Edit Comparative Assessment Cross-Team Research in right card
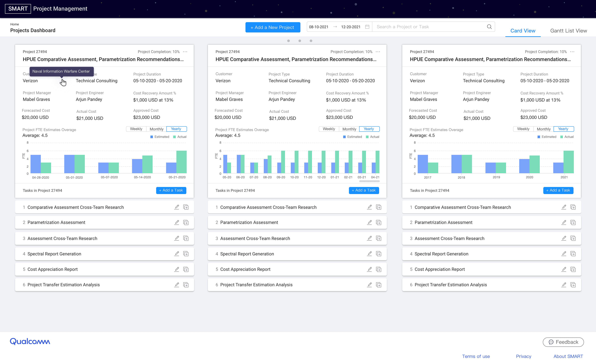 click(564, 207)
